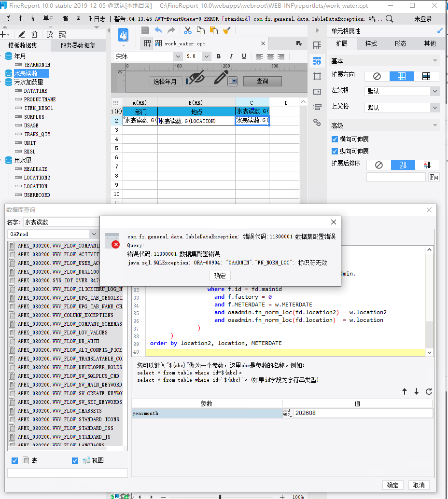Click the 查询 button in the parameter pane
Screen dimensions: 448x499
click(x=262, y=81)
